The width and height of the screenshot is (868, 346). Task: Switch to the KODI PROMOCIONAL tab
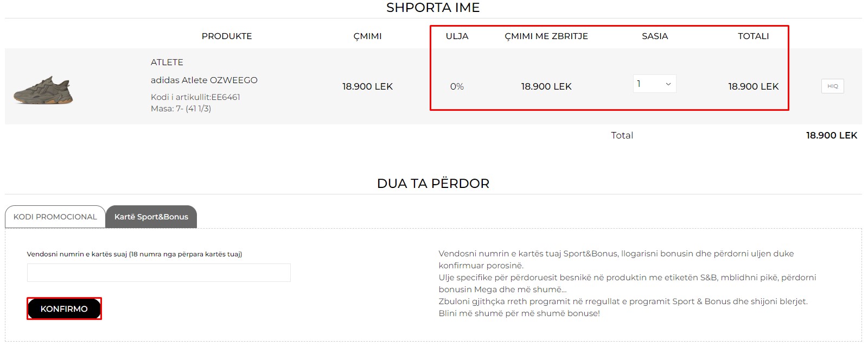click(x=55, y=217)
